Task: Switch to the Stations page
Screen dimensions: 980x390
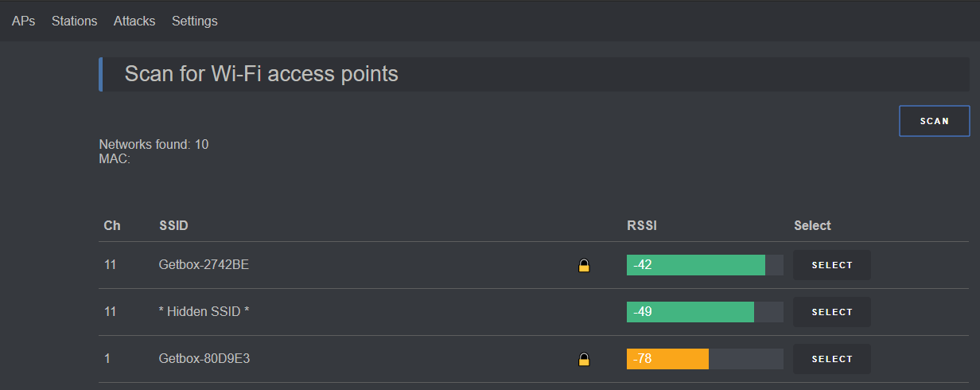Action: click(x=74, y=21)
